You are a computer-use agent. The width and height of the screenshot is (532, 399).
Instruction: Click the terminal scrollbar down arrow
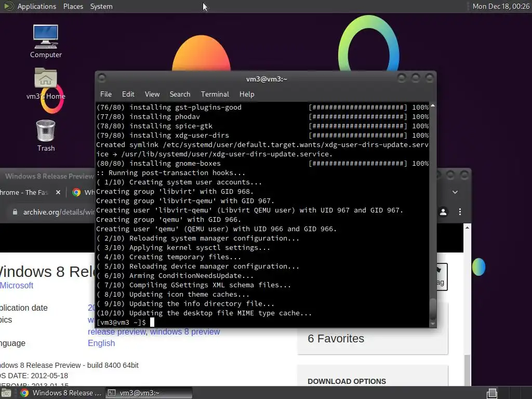[x=433, y=324]
